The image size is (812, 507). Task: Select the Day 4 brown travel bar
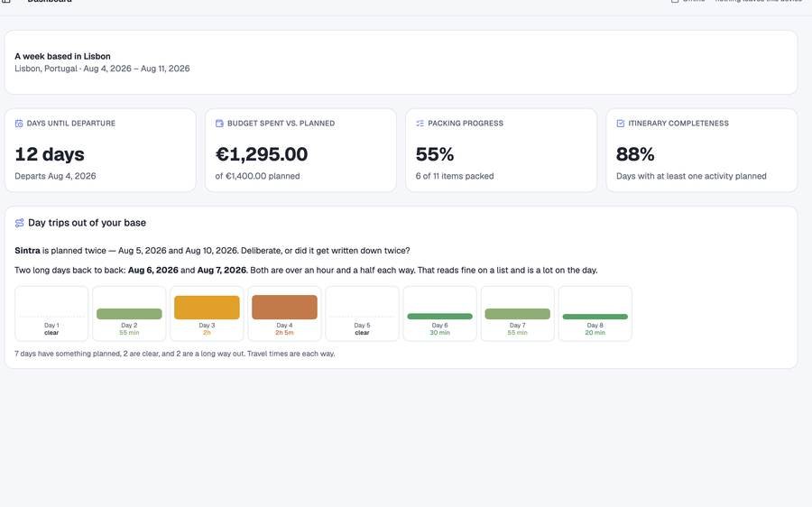point(284,307)
